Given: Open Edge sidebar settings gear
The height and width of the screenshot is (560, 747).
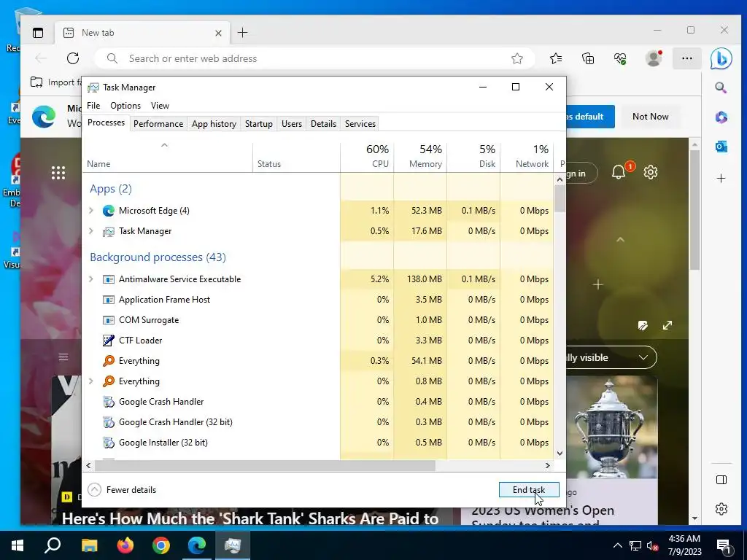Looking at the screenshot, I should (721, 508).
